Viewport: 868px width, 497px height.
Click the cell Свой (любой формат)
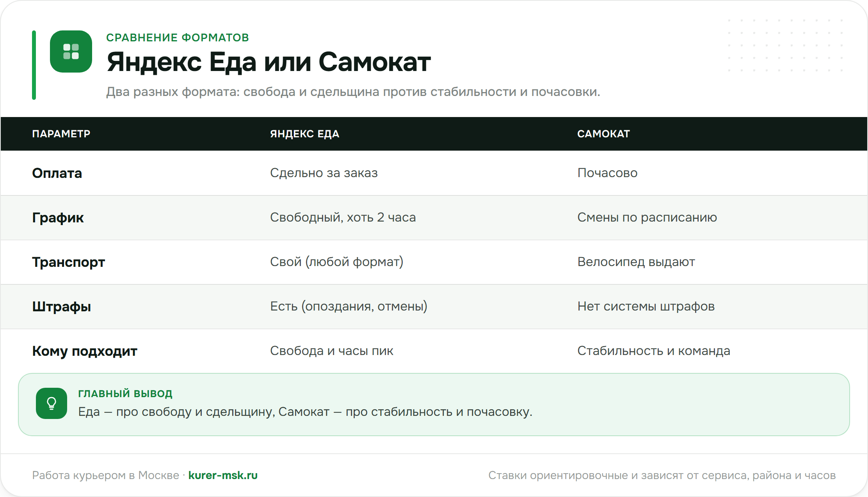[337, 262]
